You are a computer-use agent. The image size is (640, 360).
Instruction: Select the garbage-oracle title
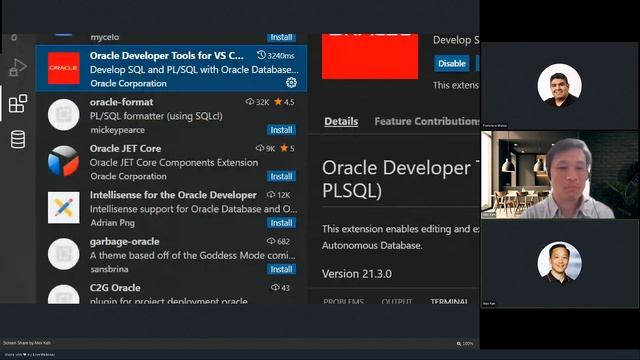pos(124,242)
